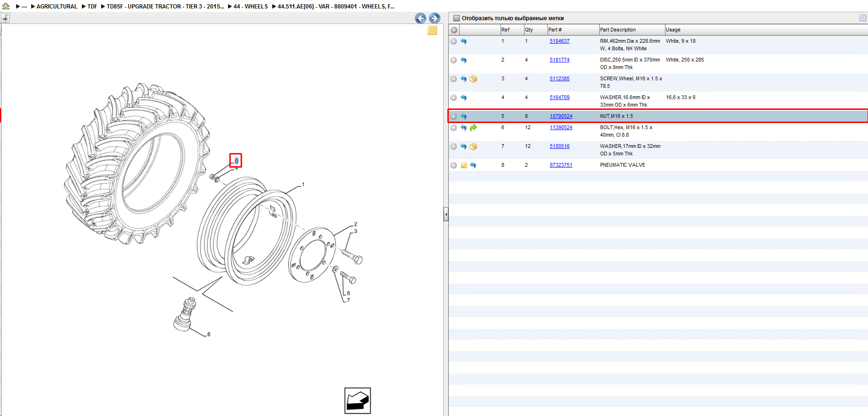Viewport: 868px width, 416px height.
Task: Expand the breadcrumb ellipsis item
Action: point(24,7)
